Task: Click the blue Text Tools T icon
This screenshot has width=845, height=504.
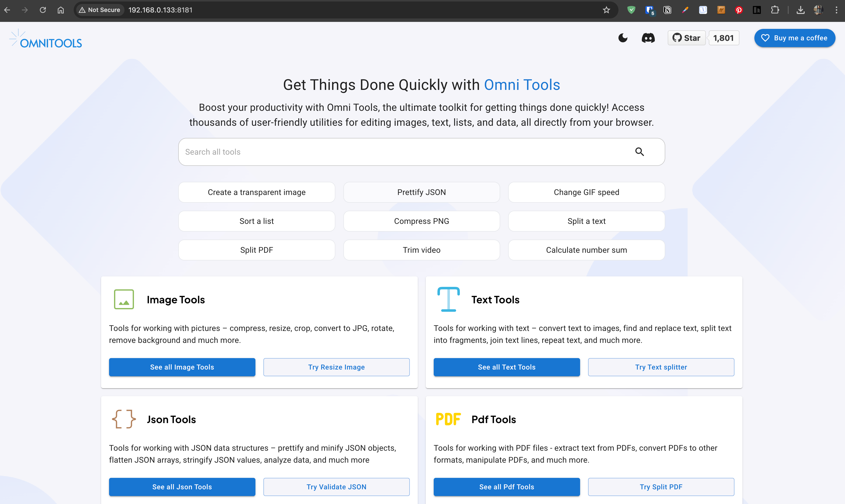Action: pos(448,299)
